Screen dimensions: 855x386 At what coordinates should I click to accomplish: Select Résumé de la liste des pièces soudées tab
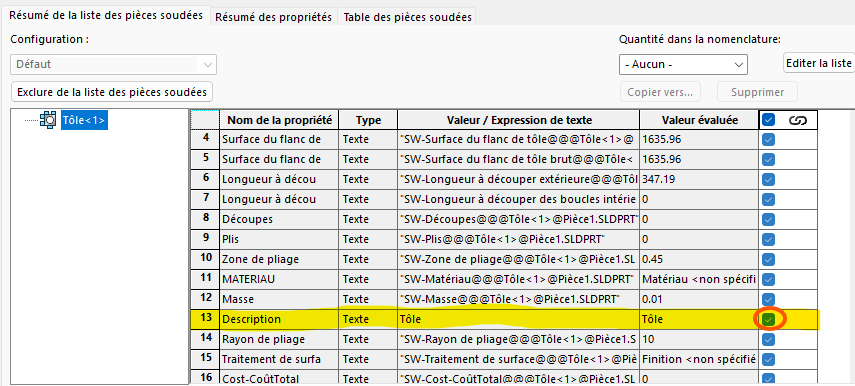[106, 16]
